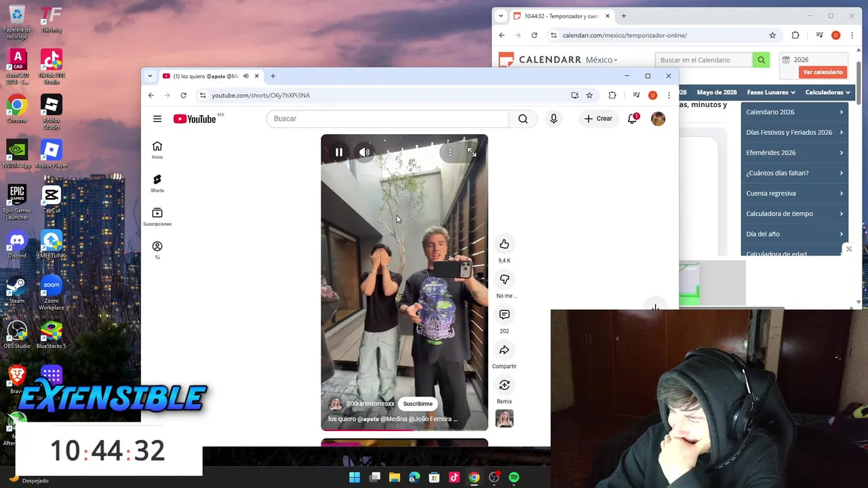Mute the YouTube tab via its speaker icon
Image resolution: width=868 pixels, height=488 pixels.
245,76
